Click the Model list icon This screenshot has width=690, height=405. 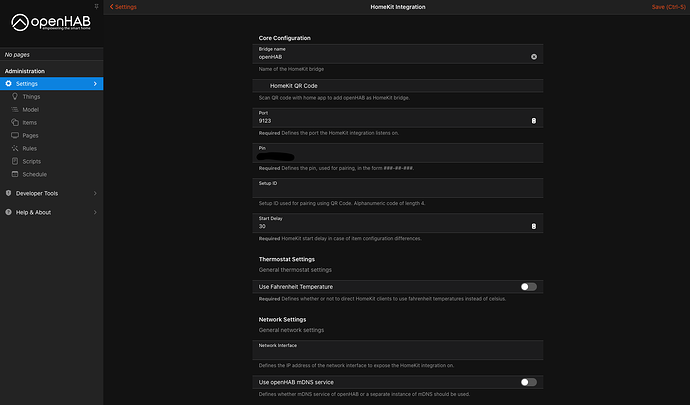(x=15, y=109)
